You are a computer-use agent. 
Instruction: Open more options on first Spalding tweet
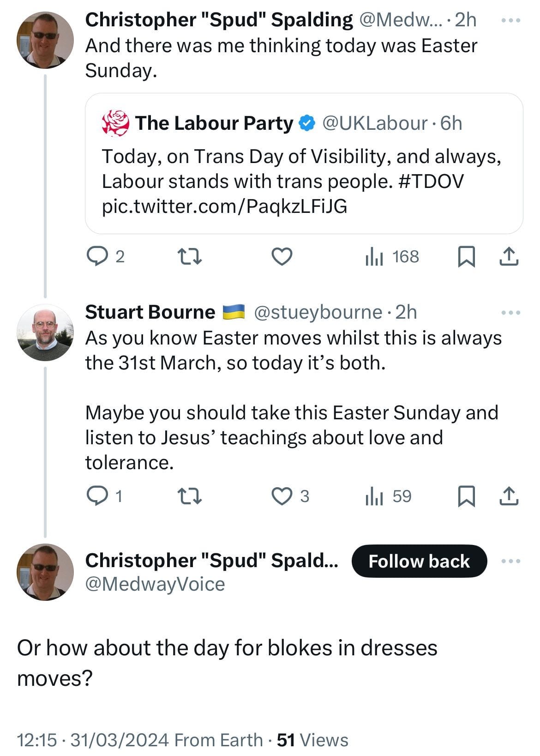click(x=511, y=20)
